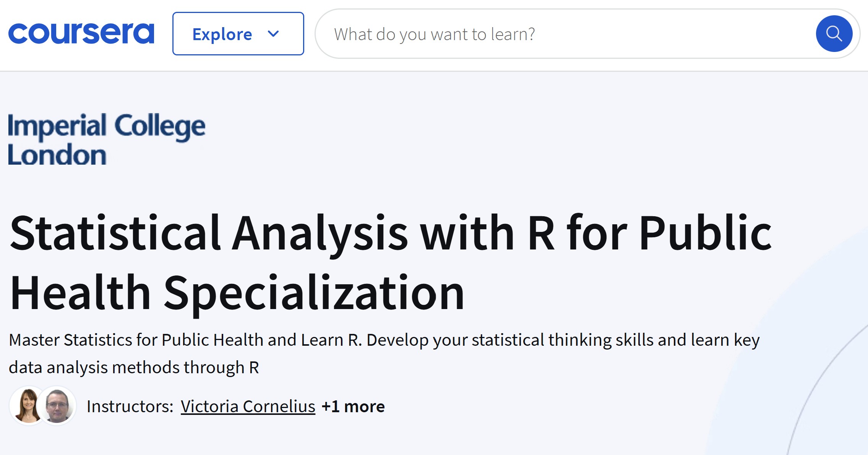The image size is (868, 455).
Task: Open the Imperial College London partner logo
Action: click(106, 139)
